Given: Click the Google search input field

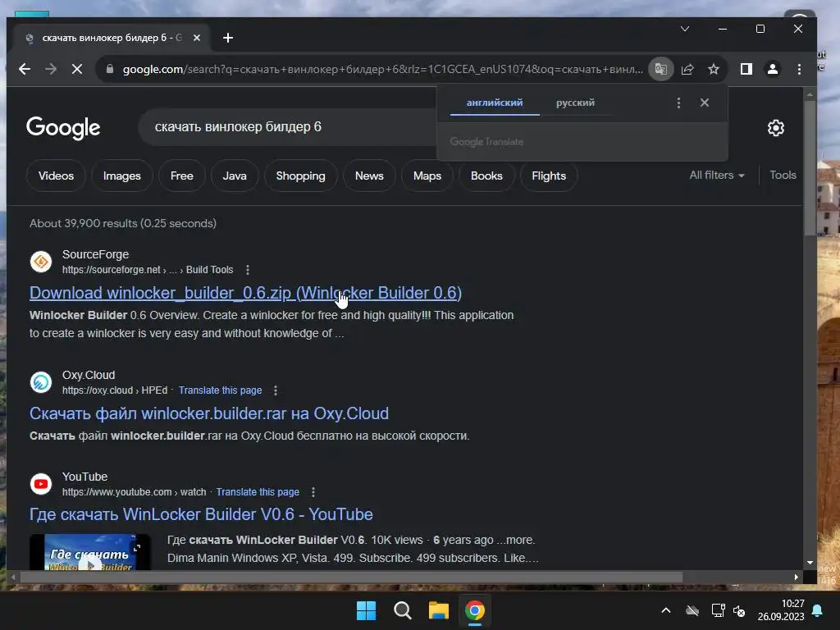Looking at the screenshot, I should click(290, 127).
